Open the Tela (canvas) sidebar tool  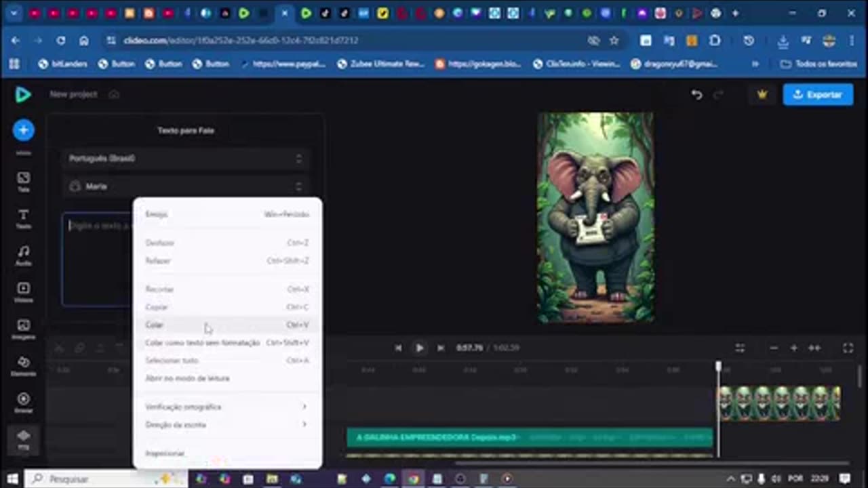pos(23,182)
